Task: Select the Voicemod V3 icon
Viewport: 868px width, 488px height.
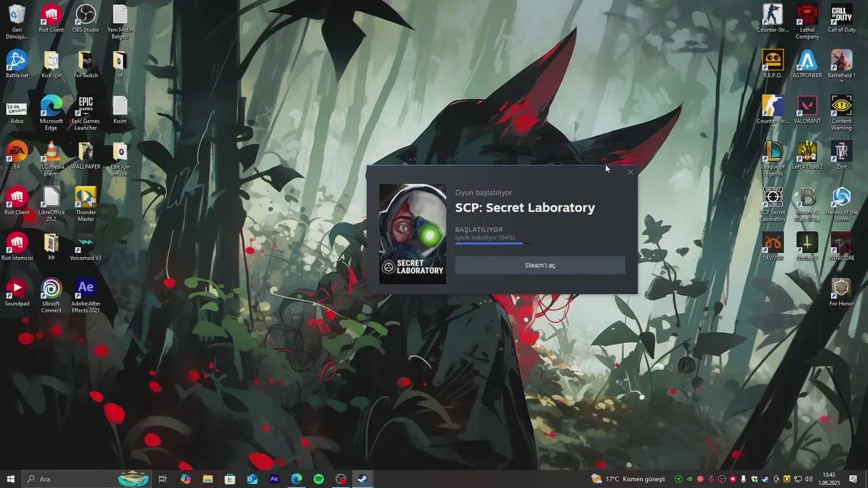Action: coord(85,246)
